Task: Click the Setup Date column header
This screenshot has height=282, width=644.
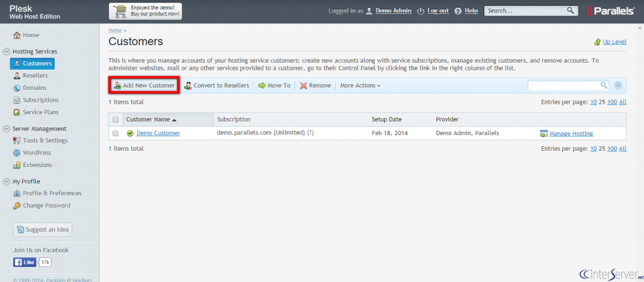Action: tap(387, 120)
